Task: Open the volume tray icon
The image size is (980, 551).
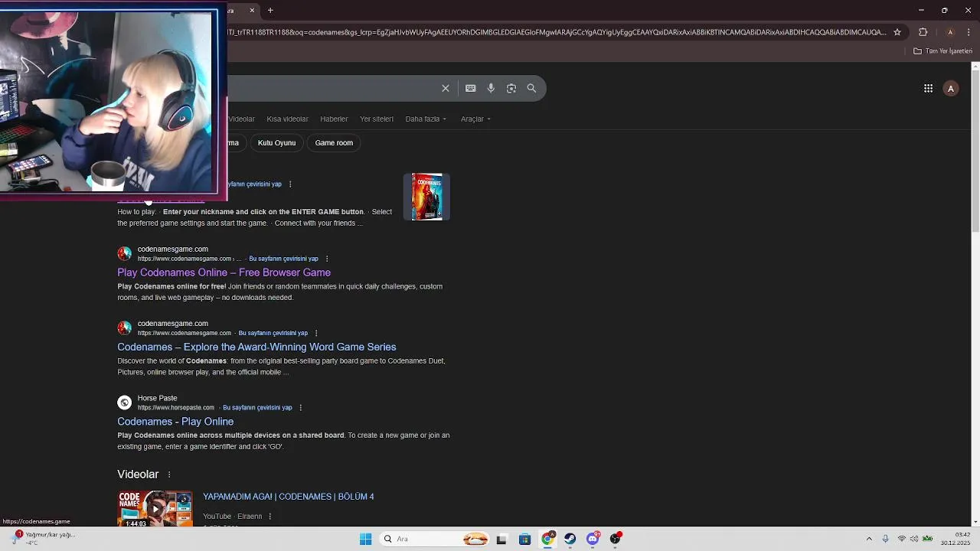Action: [914, 539]
